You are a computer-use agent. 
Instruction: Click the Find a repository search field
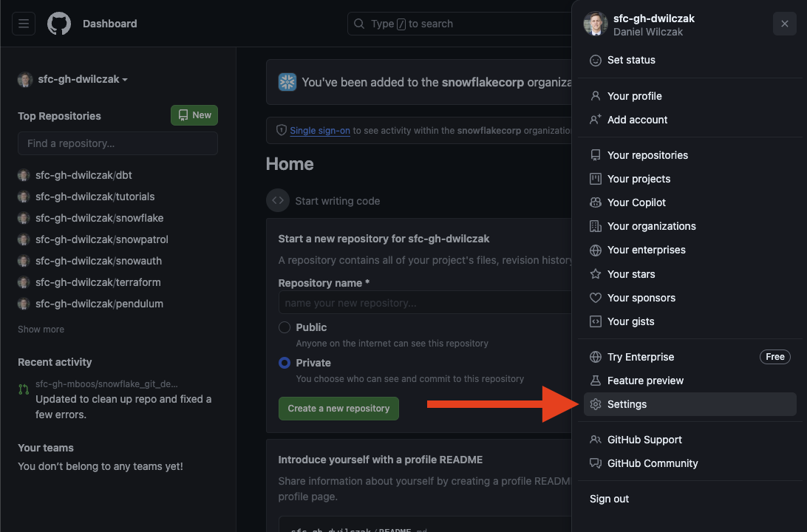tap(118, 143)
